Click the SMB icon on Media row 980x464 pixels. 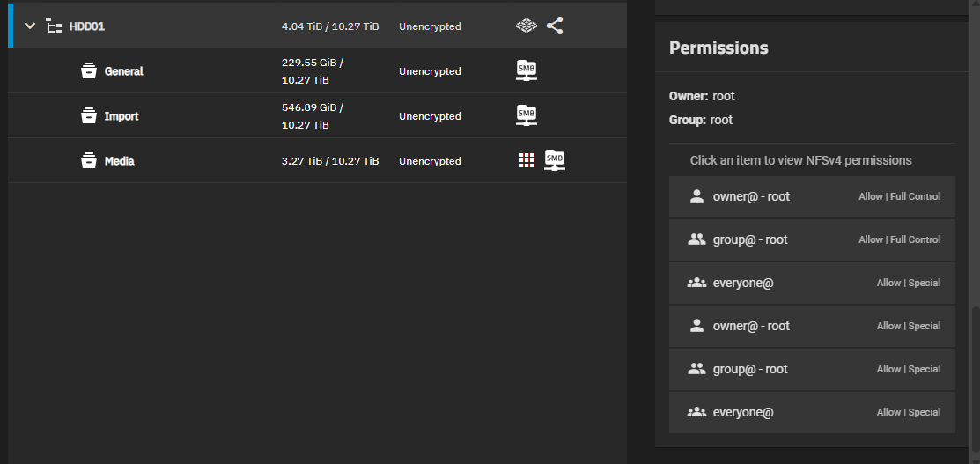[x=555, y=161]
